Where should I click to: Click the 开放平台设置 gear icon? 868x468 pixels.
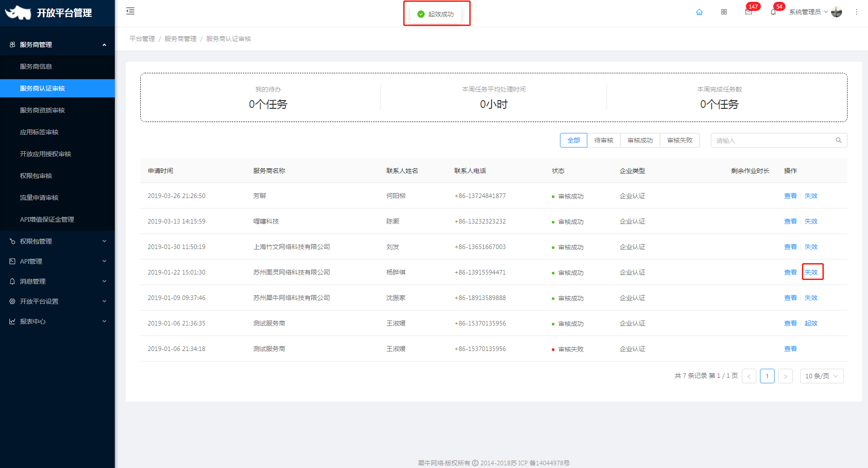click(12, 301)
